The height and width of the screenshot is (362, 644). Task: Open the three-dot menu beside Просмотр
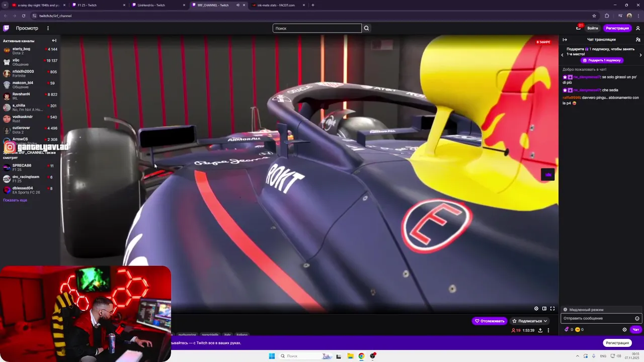click(x=48, y=28)
